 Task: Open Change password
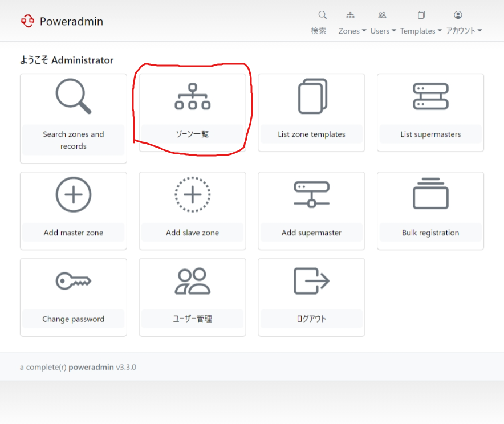74,319
